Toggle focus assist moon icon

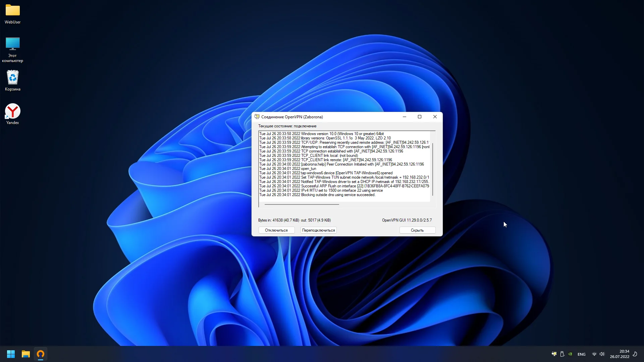coord(635,354)
